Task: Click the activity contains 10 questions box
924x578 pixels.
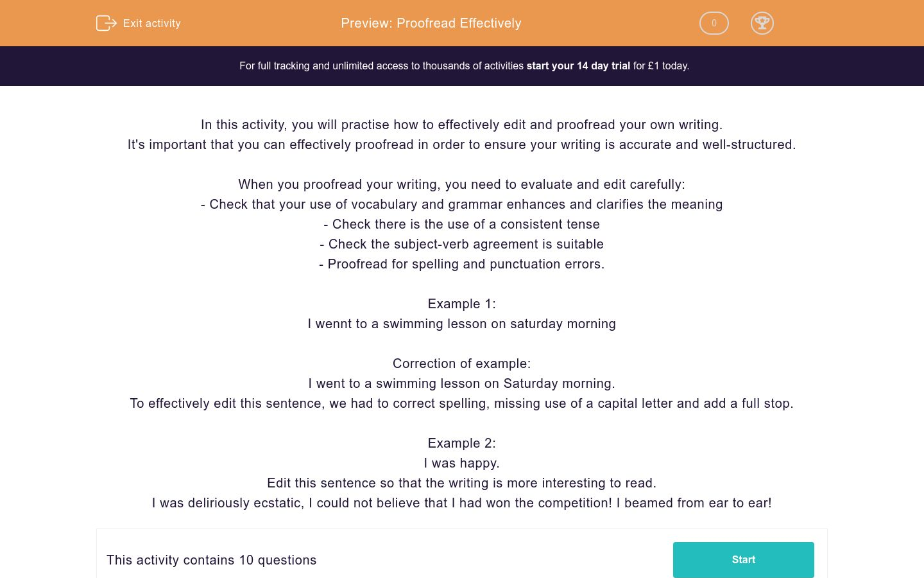Action: pos(212,559)
